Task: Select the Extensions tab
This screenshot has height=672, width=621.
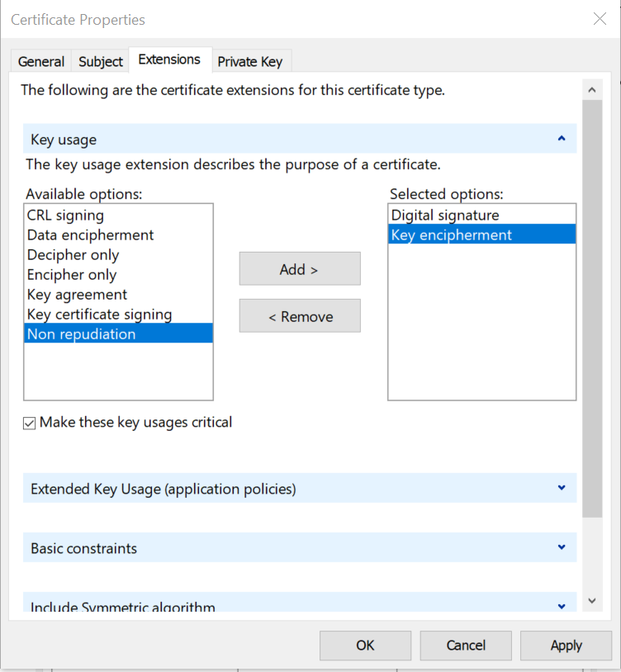Action: pos(169,59)
